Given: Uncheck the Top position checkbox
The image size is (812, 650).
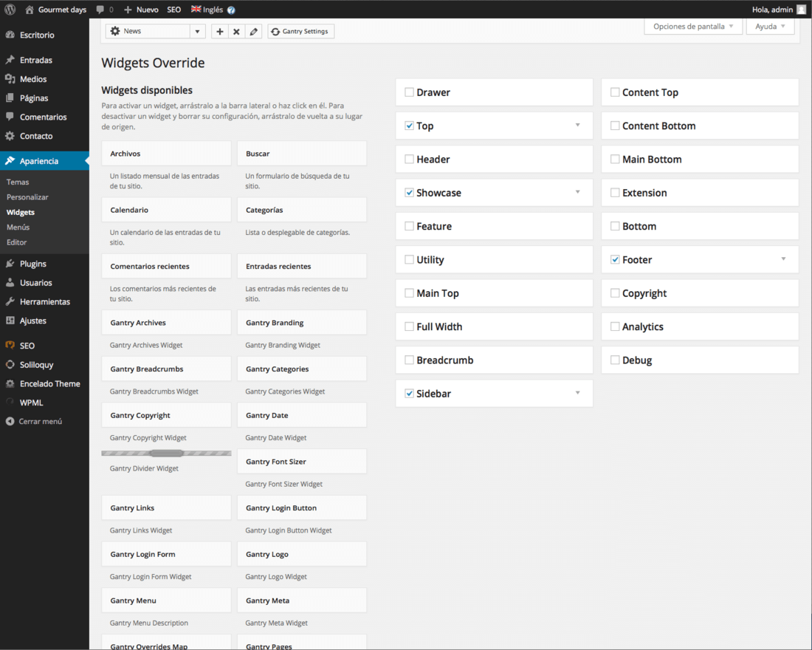Looking at the screenshot, I should tap(409, 126).
